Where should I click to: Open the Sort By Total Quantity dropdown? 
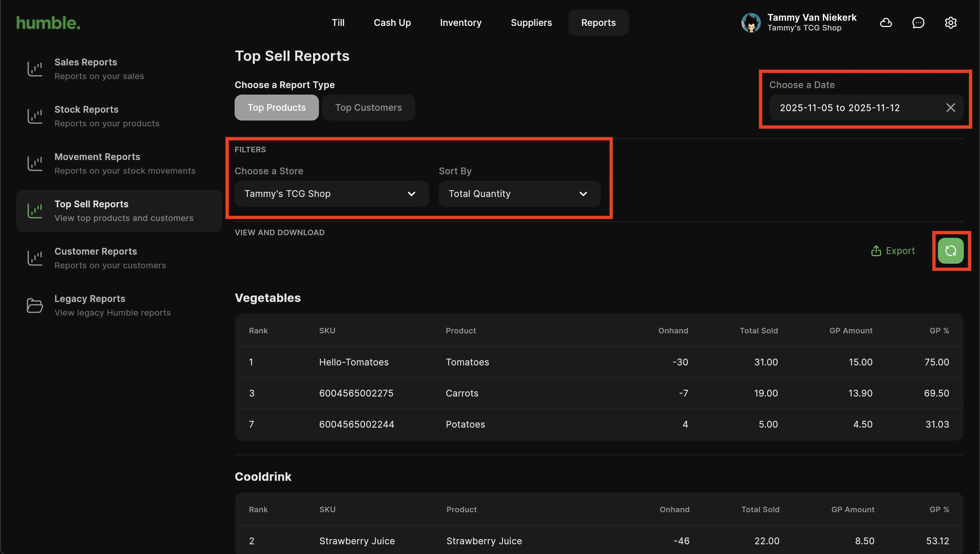pyautogui.click(x=519, y=194)
